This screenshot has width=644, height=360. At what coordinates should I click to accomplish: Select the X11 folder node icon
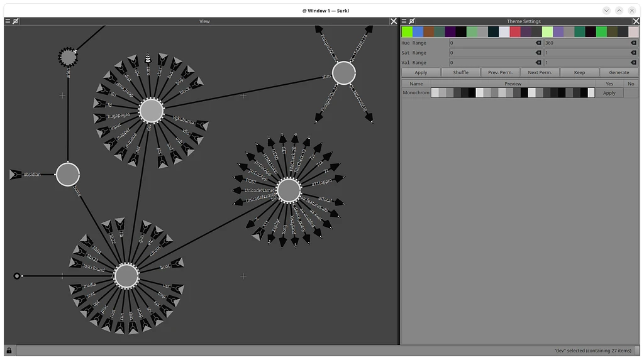click(x=258, y=235)
